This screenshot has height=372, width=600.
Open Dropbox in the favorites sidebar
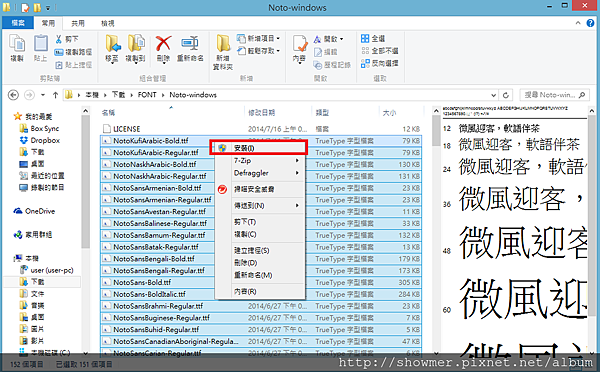click(40, 140)
